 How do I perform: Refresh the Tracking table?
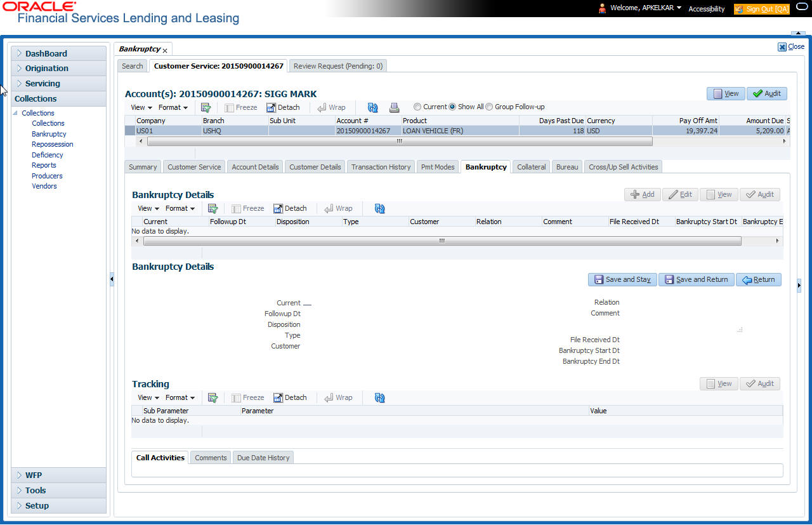pos(380,397)
